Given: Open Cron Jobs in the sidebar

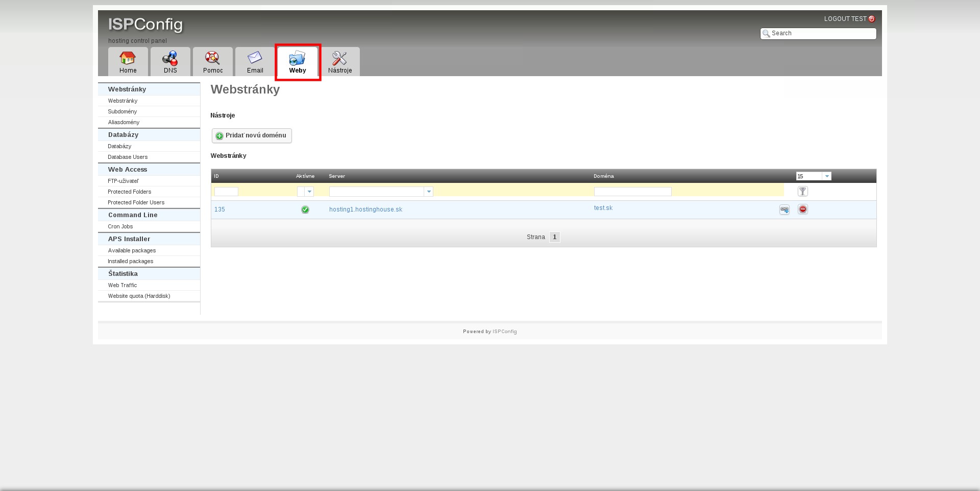Looking at the screenshot, I should point(120,226).
